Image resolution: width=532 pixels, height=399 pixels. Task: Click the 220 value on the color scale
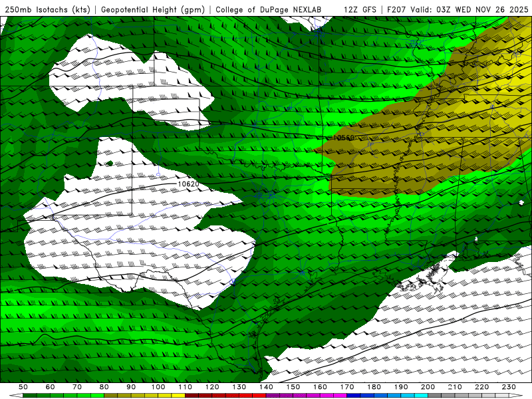point(481,387)
